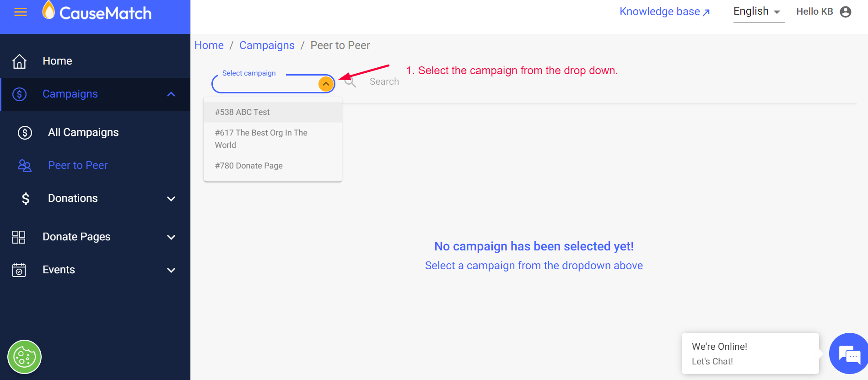Viewport: 868px width, 380px height.
Task: Click the Events calendar icon
Action: click(x=19, y=270)
